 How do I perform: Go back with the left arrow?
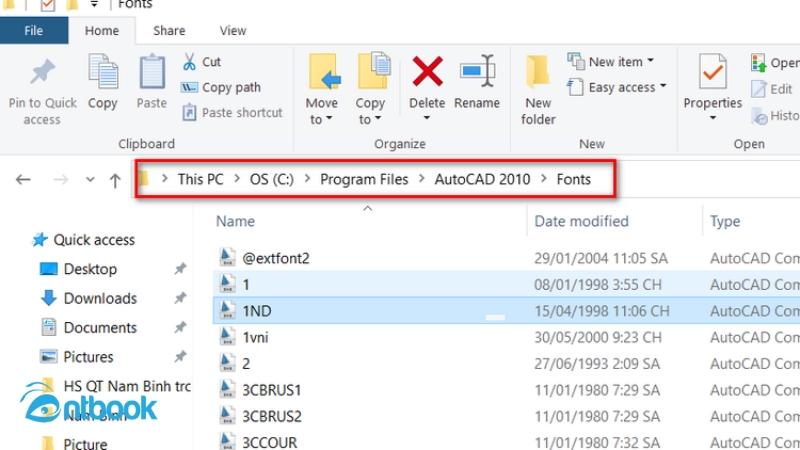point(23,180)
